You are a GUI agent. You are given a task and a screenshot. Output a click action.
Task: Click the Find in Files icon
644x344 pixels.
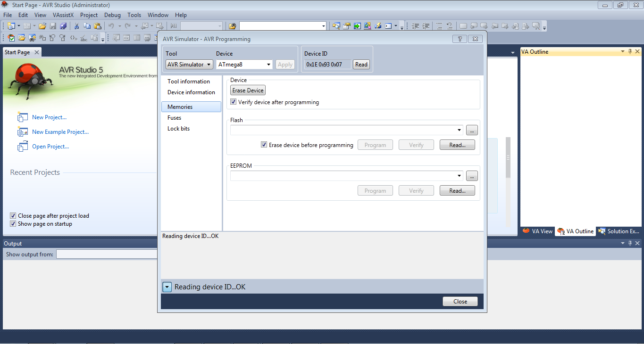click(232, 26)
